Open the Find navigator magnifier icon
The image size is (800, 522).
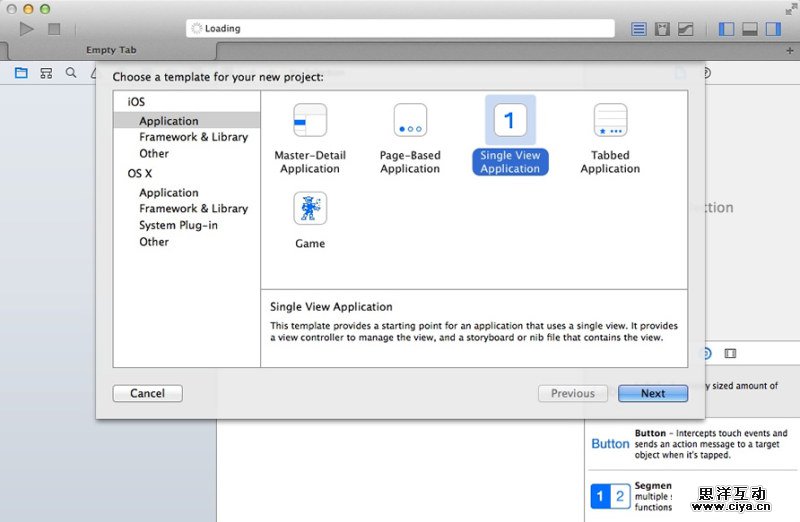(x=71, y=73)
